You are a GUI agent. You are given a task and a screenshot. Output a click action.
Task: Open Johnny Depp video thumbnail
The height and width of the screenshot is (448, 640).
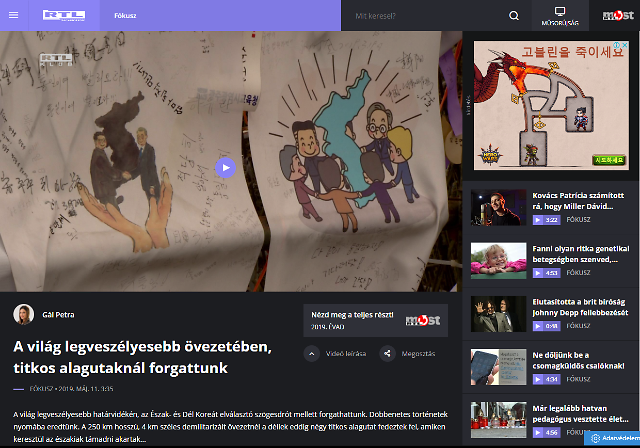(498, 314)
